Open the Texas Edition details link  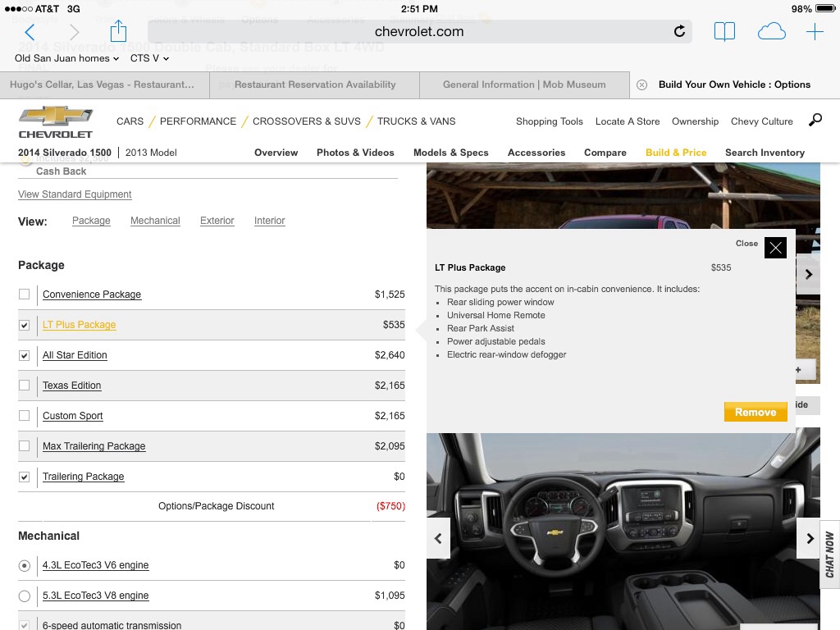(x=72, y=386)
